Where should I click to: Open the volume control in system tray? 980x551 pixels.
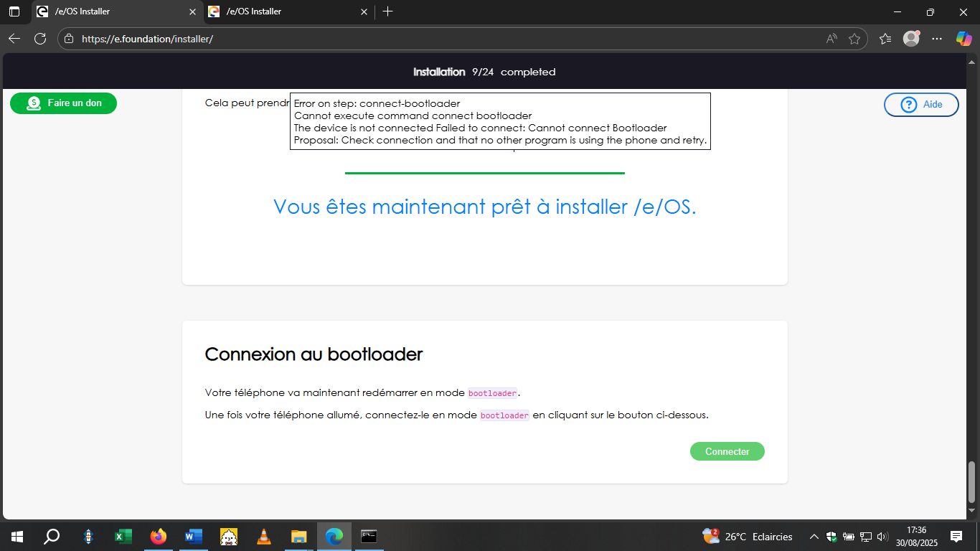click(x=882, y=537)
